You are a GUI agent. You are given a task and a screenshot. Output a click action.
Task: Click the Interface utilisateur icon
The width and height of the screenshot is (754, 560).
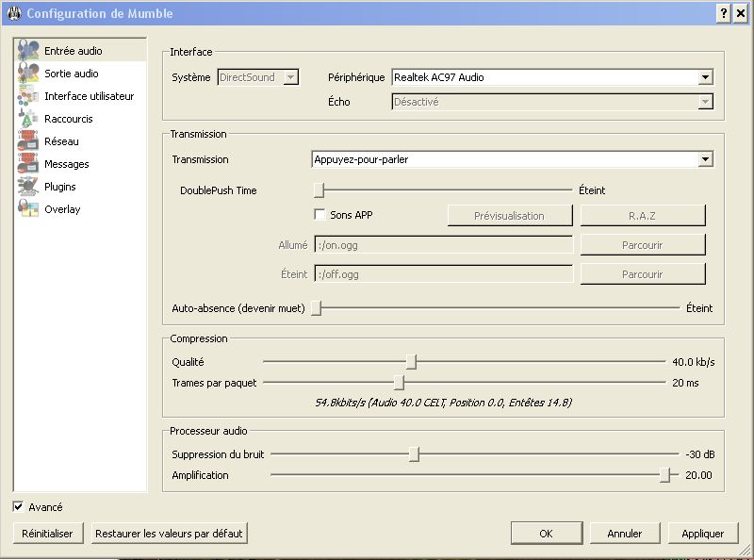[28, 95]
